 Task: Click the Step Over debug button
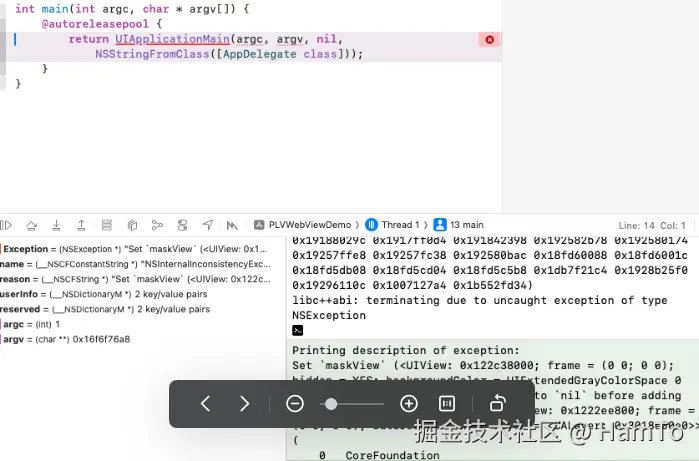(x=31, y=225)
